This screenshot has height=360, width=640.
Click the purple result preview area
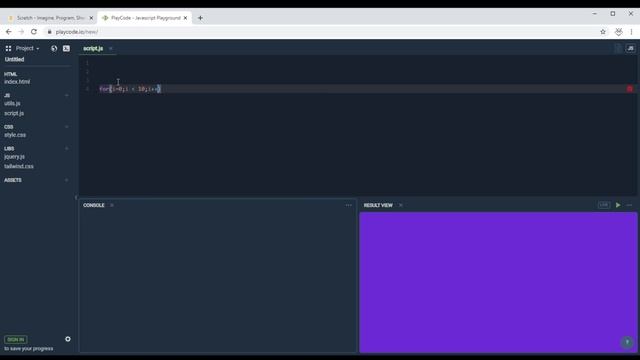pyautogui.click(x=498, y=282)
